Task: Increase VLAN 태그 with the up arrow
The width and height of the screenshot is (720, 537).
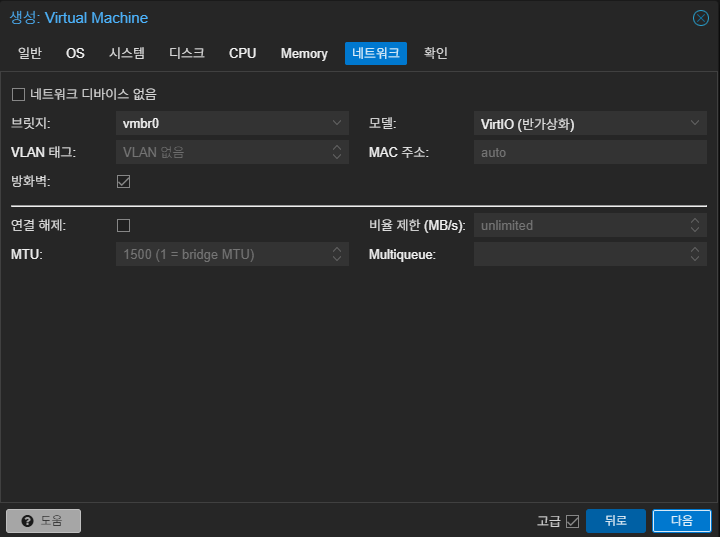Action: coord(337,147)
